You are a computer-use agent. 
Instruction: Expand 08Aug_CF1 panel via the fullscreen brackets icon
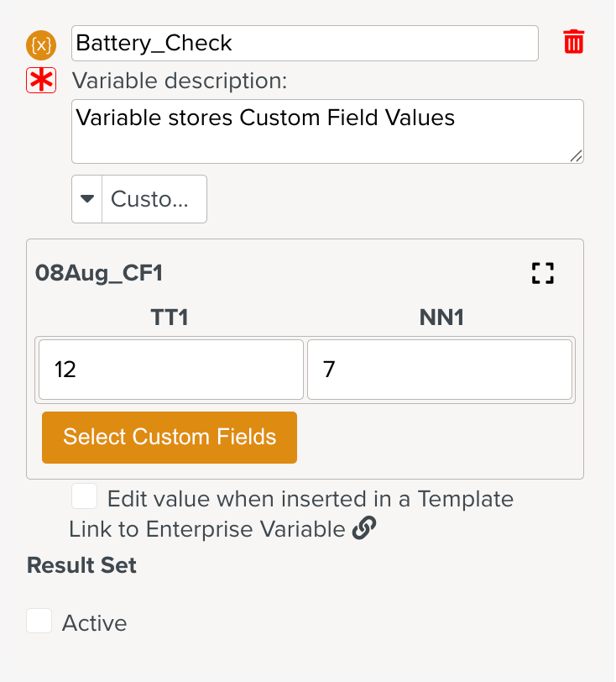(542, 273)
